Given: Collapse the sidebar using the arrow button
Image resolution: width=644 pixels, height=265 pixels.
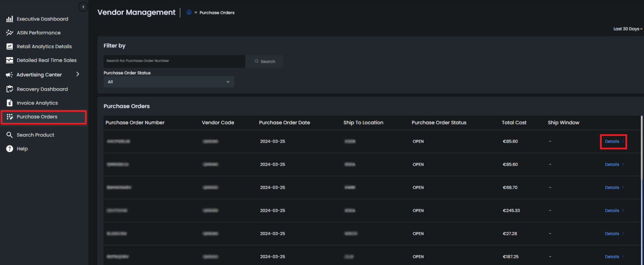Looking at the screenshot, I should click(83, 7).
